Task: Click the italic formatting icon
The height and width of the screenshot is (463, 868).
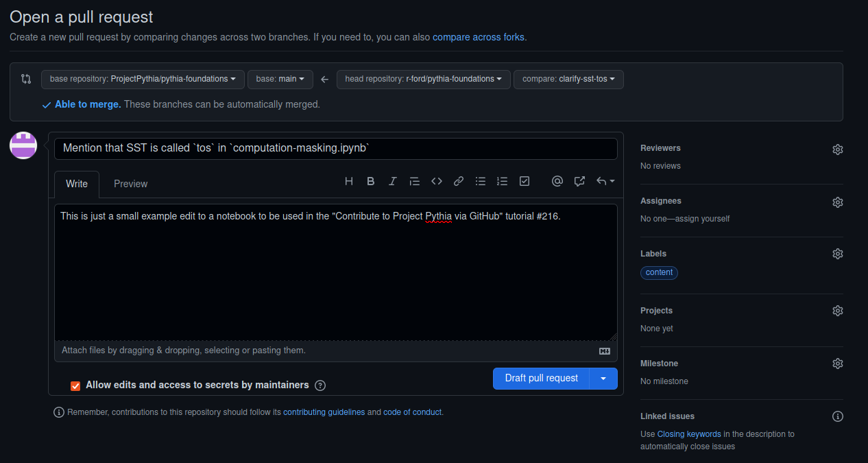Action: coord(393,181)
